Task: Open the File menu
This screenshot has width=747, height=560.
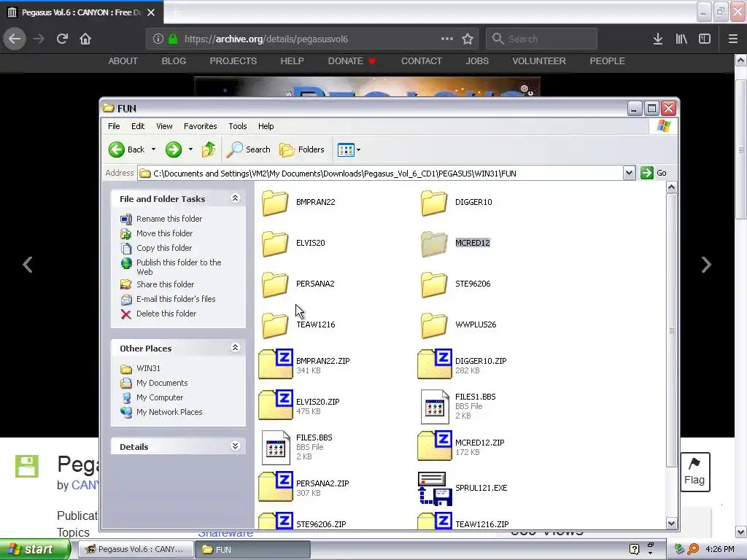Action: coord(114,126)
